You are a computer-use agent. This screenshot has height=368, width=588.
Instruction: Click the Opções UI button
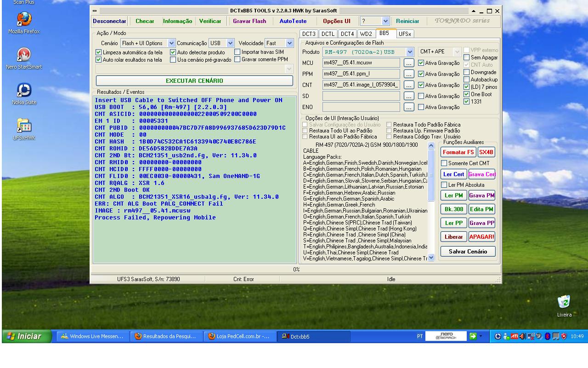(337, 21)
